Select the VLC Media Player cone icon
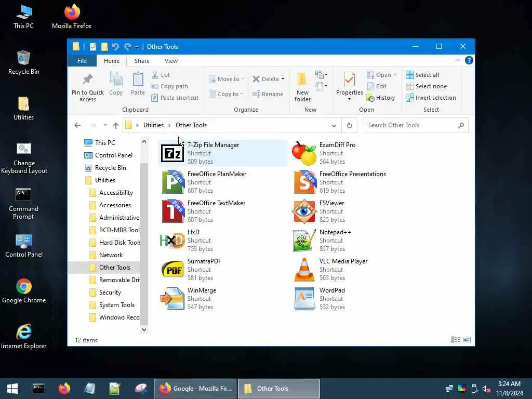 tap(304, 270)
